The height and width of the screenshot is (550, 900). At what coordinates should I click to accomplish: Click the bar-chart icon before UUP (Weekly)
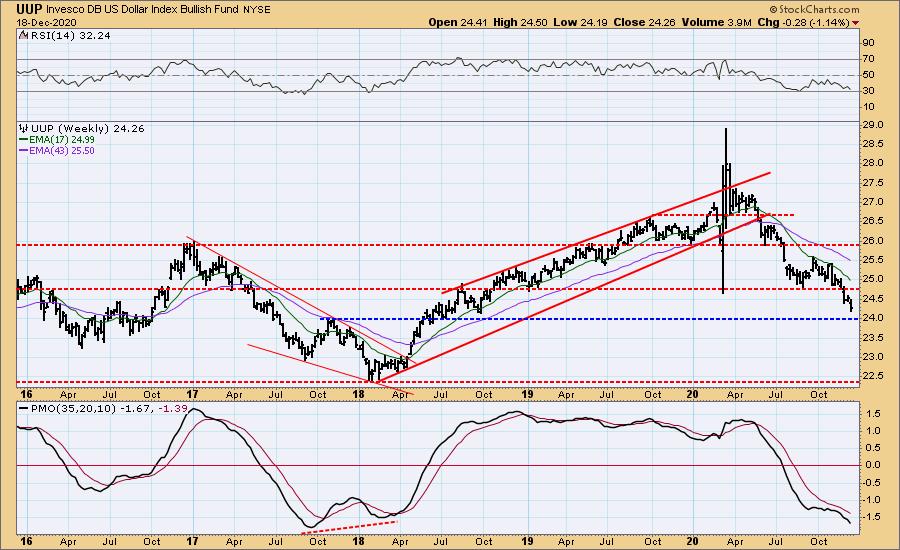pyautogui.click(x=24, y=129)
